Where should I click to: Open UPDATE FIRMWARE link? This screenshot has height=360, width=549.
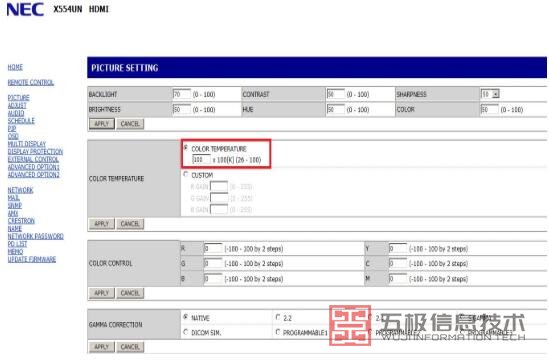pyautogui.click(x=32, y=259)
